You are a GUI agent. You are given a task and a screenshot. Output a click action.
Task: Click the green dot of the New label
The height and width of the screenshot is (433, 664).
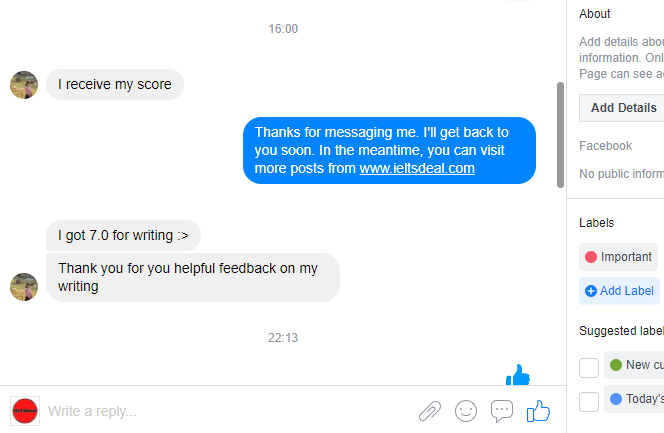pos(616,365)
